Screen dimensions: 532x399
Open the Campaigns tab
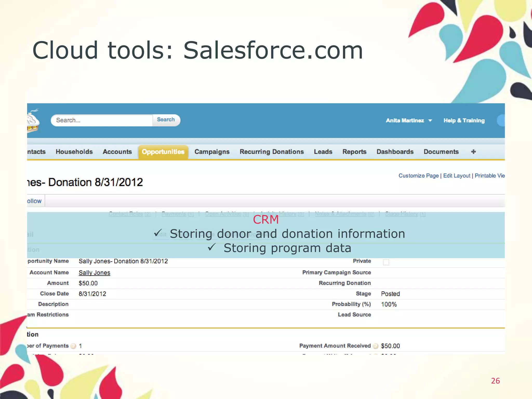click(x=212, y=152)
